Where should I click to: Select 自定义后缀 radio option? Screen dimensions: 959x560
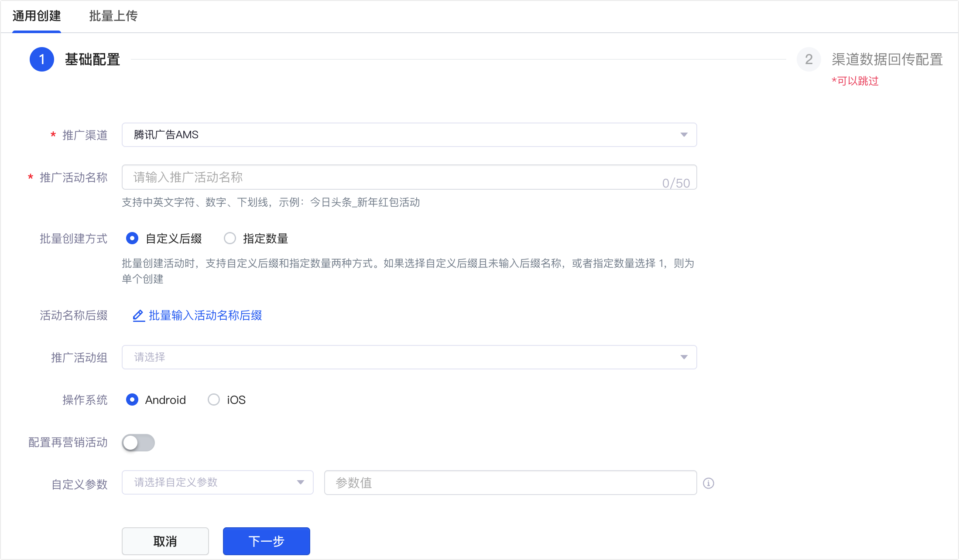pyautogui.click(x=132, y=239)
